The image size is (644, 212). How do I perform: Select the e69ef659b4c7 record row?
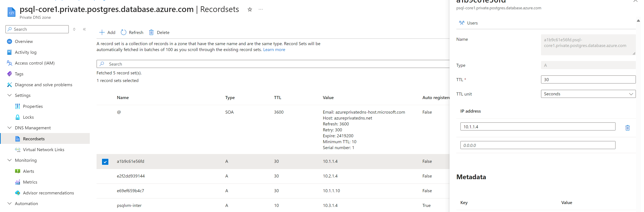(x=273, y=191)
